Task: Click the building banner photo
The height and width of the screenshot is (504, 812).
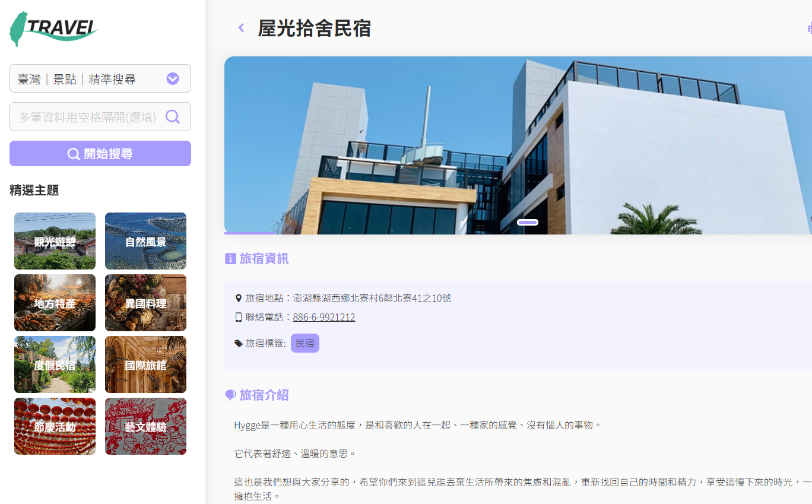Action: pos(518,145)
